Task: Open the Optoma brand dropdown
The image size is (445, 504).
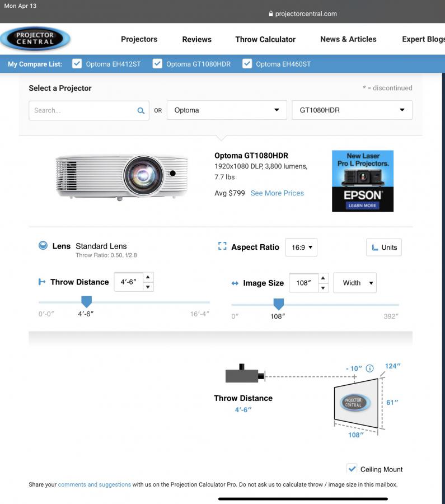Action: [227, 110]
